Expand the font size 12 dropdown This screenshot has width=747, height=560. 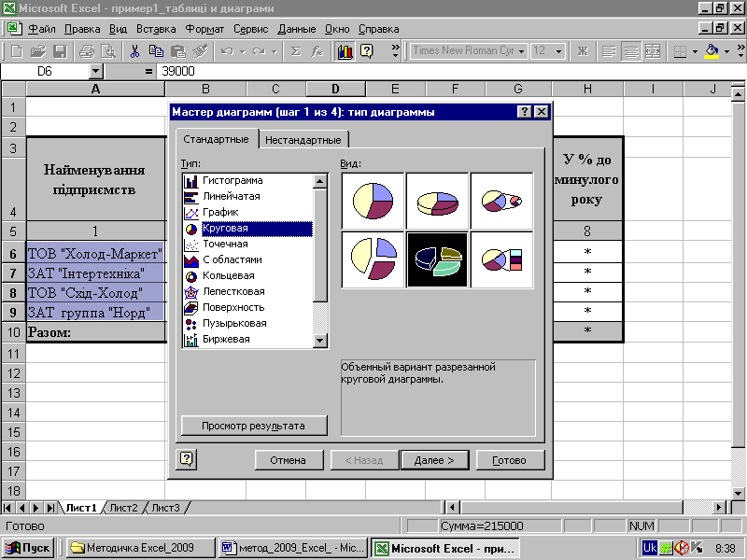coord(558,51)
